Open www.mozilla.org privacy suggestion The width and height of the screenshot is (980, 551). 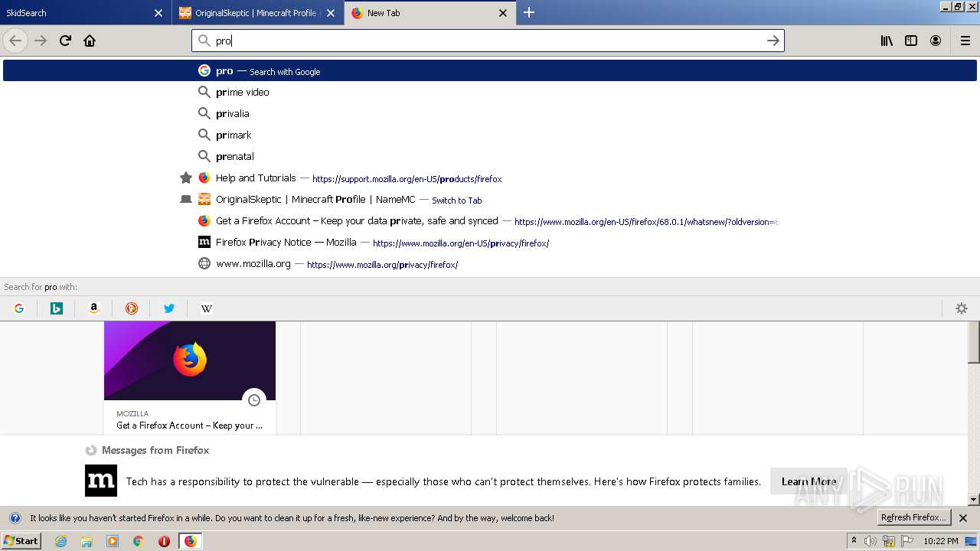(490, 263)
